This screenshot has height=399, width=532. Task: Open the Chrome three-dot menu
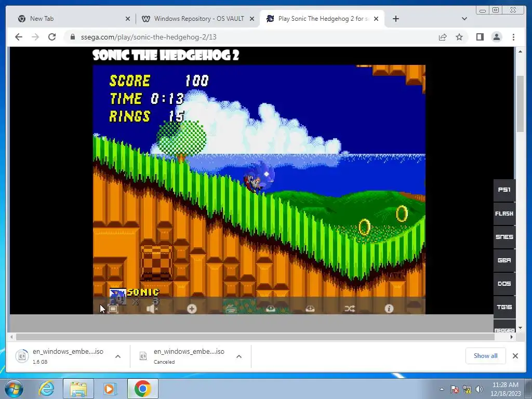pyautogui.click(x=513, y=37)
